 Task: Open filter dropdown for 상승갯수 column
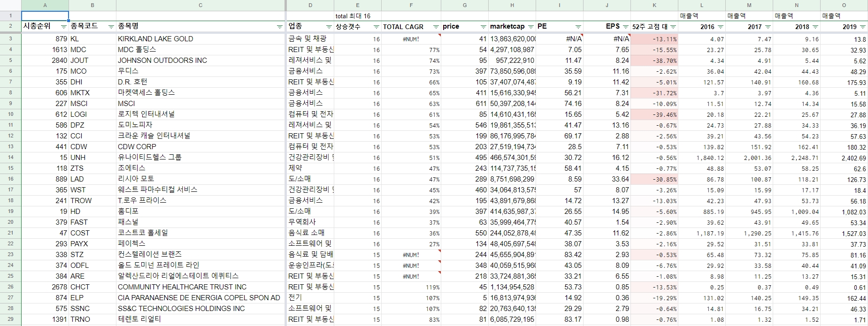pos(376,27)
